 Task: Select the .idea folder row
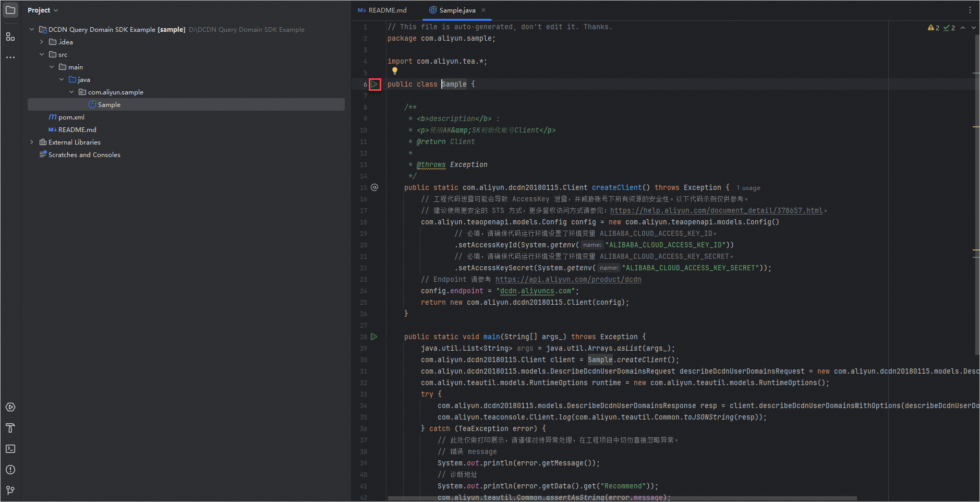186,42
